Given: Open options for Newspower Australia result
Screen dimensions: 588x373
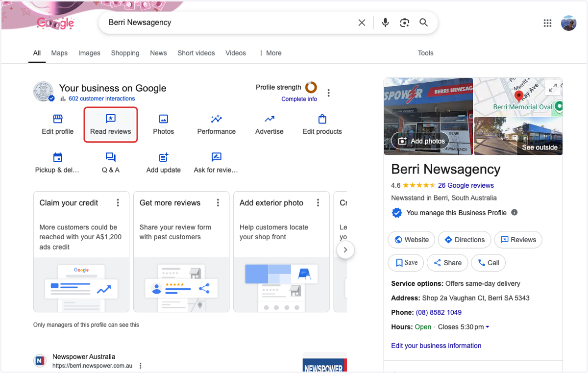Looking at the screenshot, I should click(x=141, y=366).
